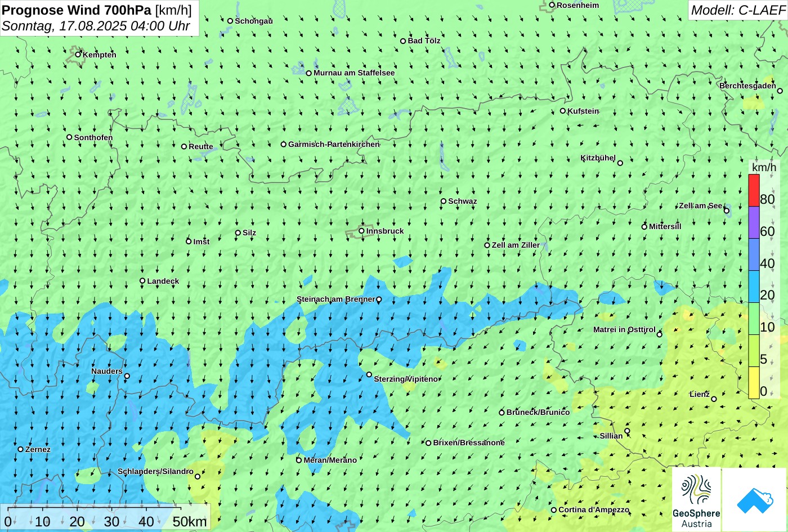This screenshot has height=532, width=788.
Task: Click the Mittersill location marker
Action: click(644, 227)
